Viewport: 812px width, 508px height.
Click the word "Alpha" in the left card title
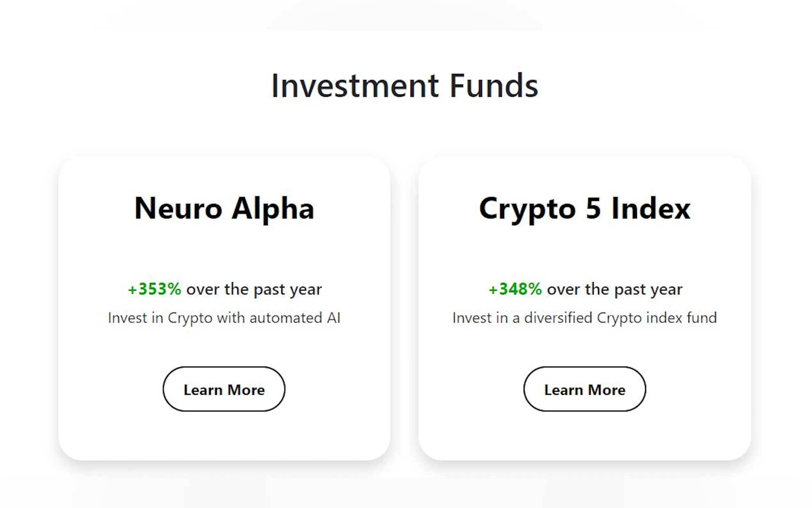point(273,209)
